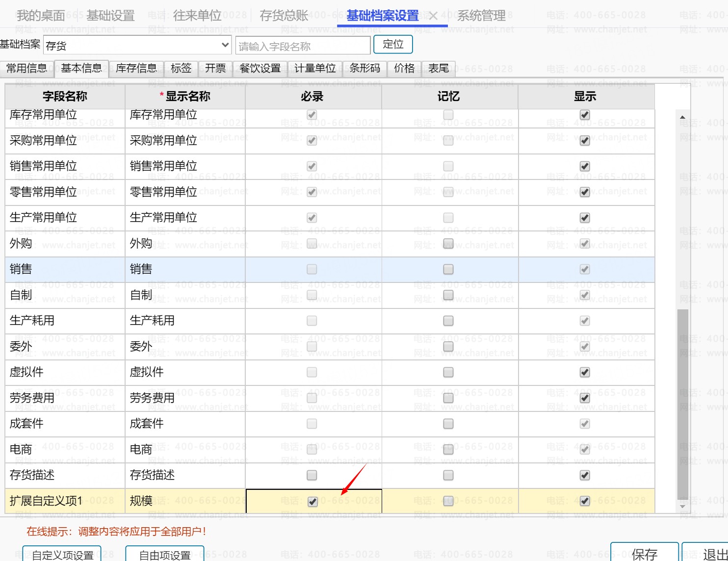This screenshot has height=561, width=728.
Task: Toggle 必录 checkbox for 扩展自定义项1
Action: coord(312,502)
